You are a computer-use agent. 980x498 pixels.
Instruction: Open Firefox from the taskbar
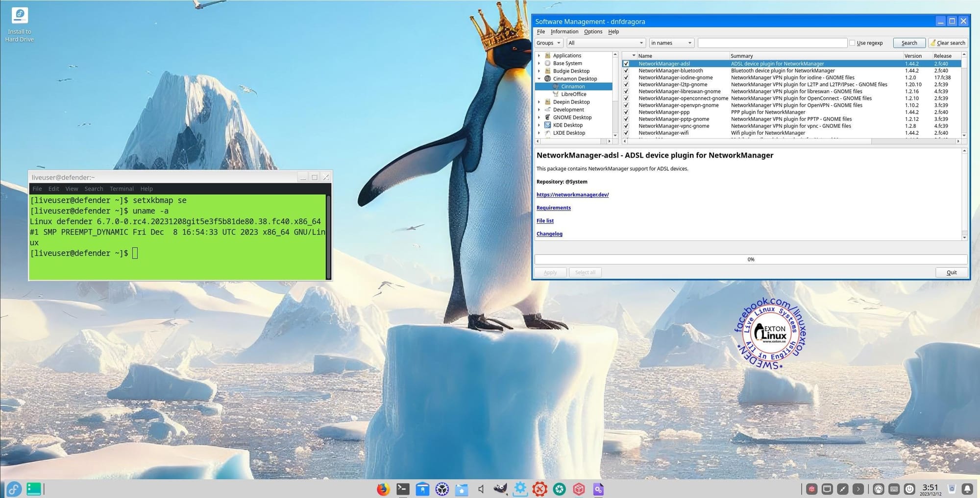pyautogui.click(x=383, y=489)
